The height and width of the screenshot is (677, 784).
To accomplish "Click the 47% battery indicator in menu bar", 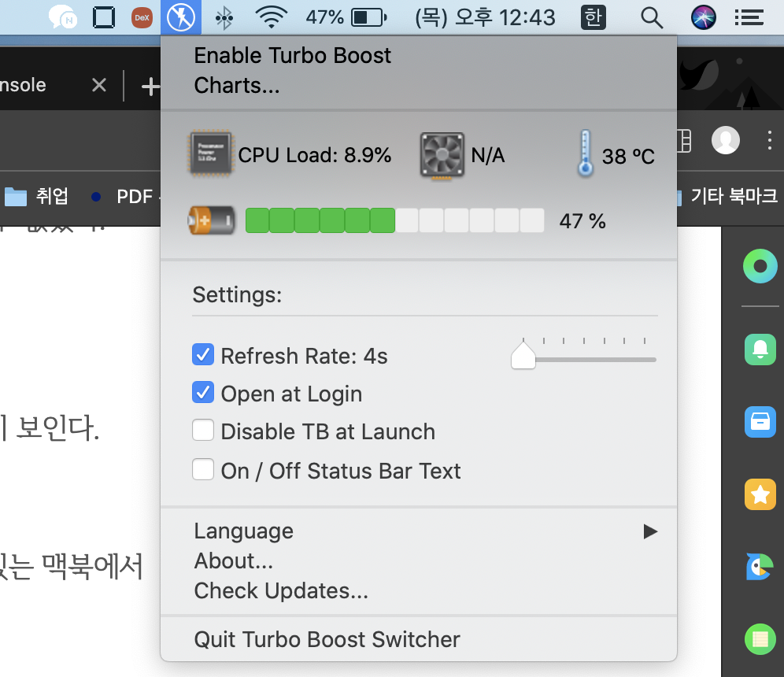I will (x=346, y=17).
